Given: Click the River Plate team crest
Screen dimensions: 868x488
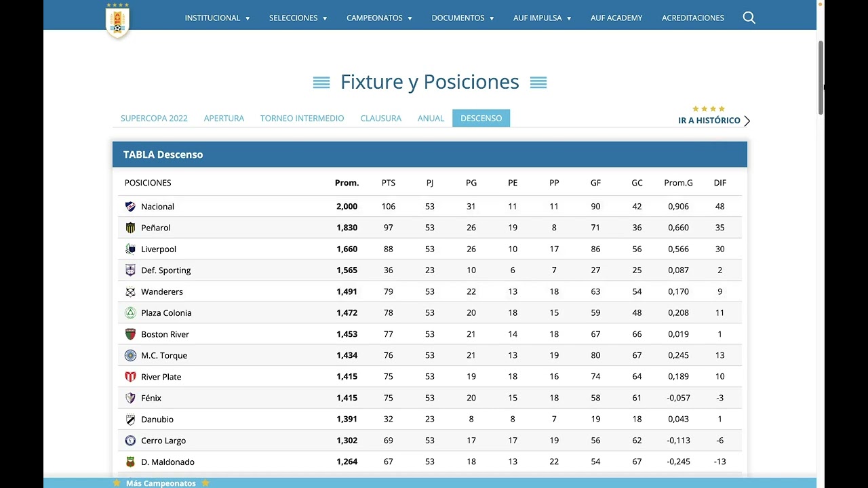Looking at the screenshot, I should point(130,377).
